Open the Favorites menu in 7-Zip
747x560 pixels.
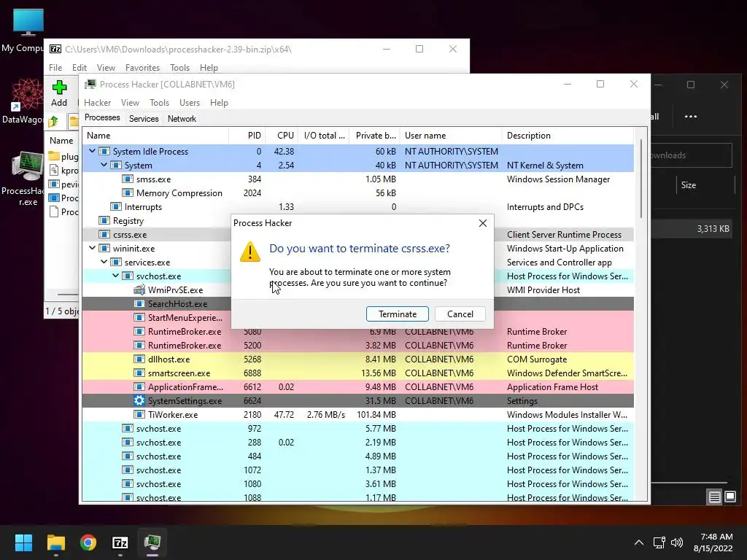click(x=142, y=68)
